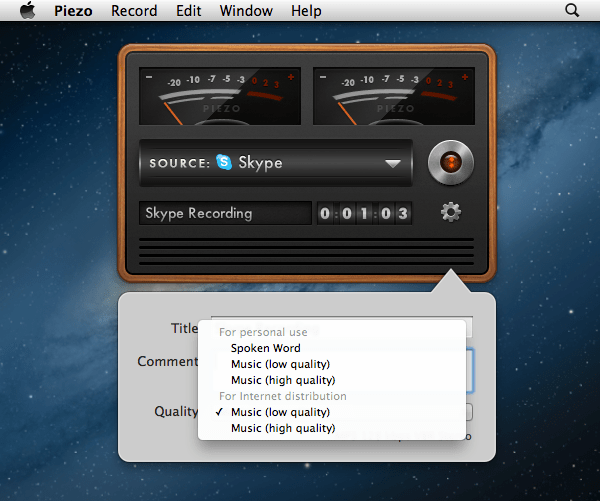Click the Comment label in settings popover
Viewport: 600px width, 501px height.
coord(168,361)
